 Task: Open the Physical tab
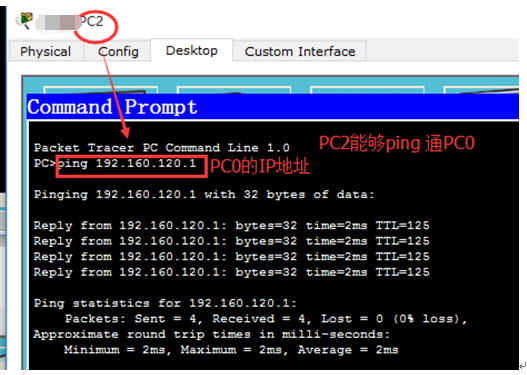[46, 51]
